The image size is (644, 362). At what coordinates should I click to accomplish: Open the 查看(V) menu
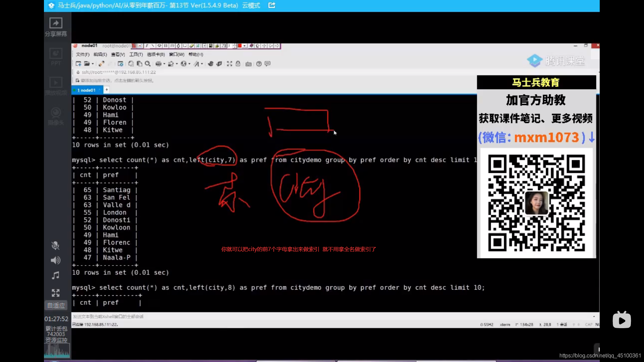[118, 54]
